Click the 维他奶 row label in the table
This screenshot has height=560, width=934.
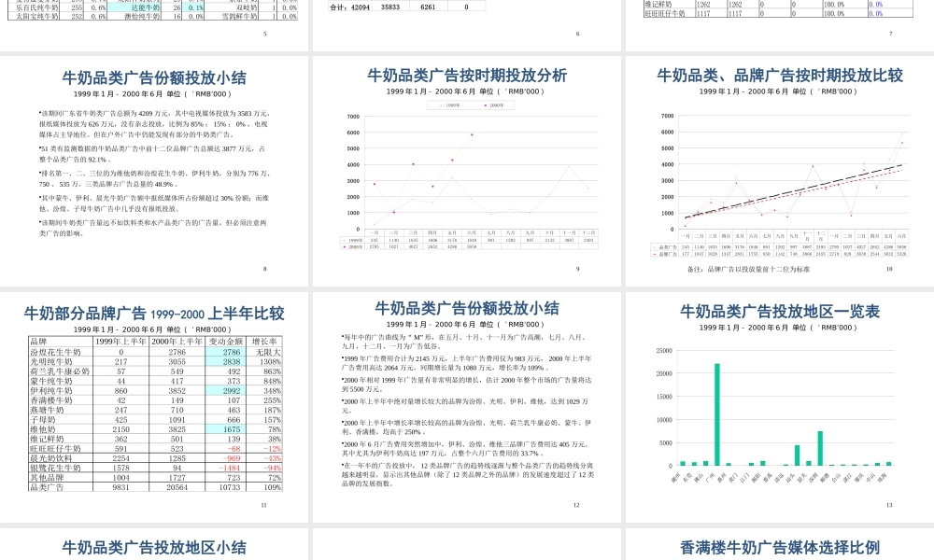click(x=43, y=429)
